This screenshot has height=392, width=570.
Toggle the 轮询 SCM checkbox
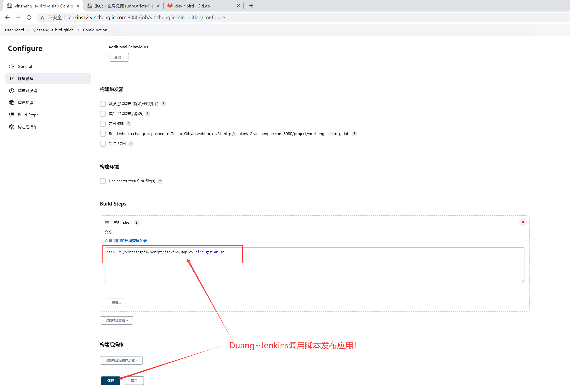[x=103, y=144]
